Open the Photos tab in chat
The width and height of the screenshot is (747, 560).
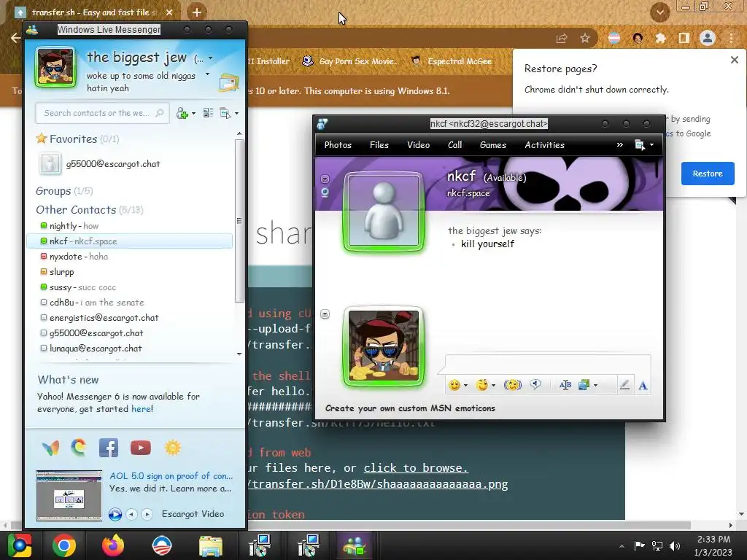[x=338, y=145]
